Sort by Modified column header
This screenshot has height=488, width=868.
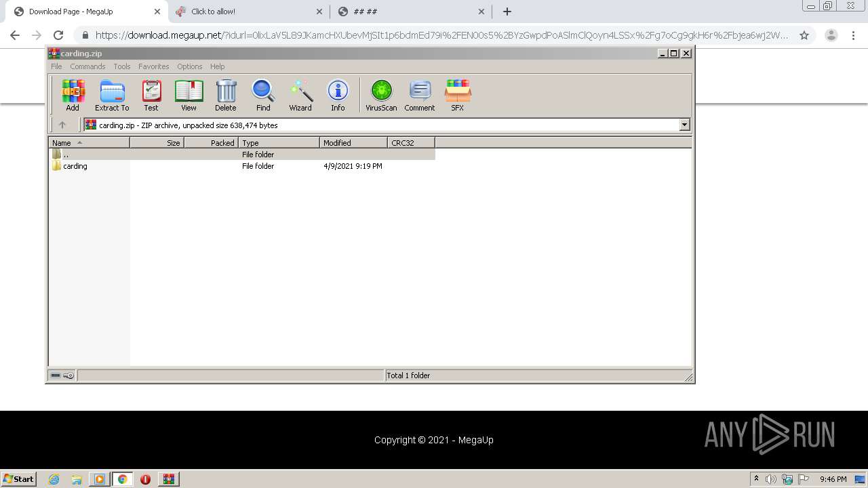coord(353,143)
